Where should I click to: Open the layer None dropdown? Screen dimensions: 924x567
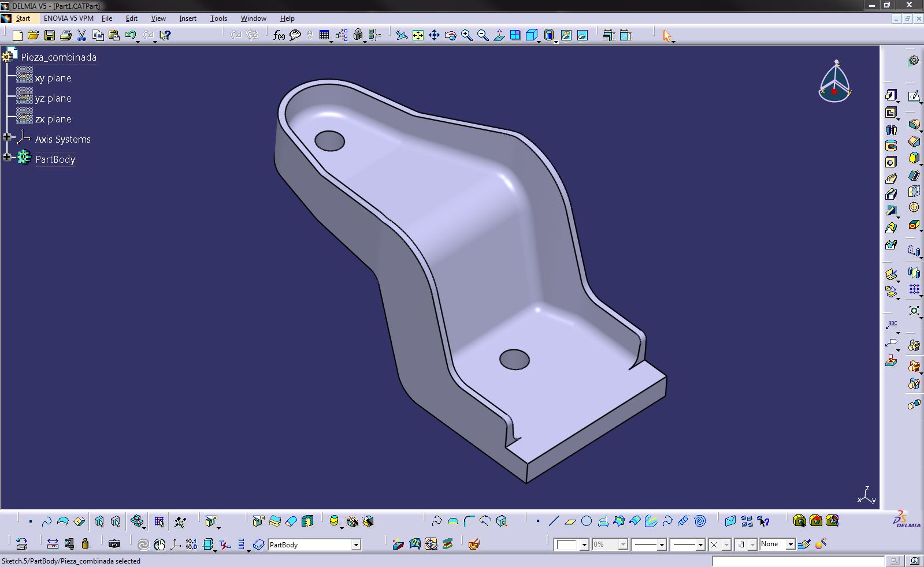click(x=791, y=544)
